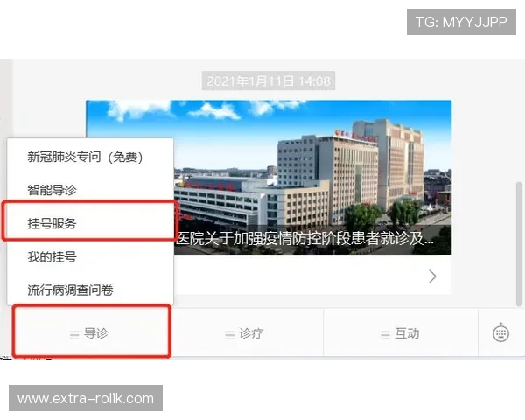The image size is (525, 420).
Task: Switch to keyboard input icon
Action: pyautogui.click(x=500, y=332)
